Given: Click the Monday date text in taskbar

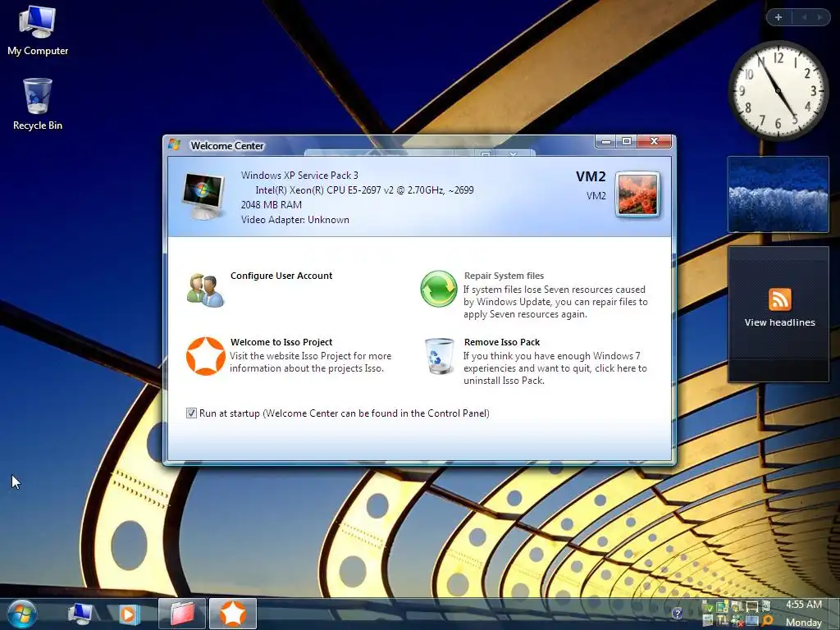Looking at the screenshot, I should (x=804, y=622).
